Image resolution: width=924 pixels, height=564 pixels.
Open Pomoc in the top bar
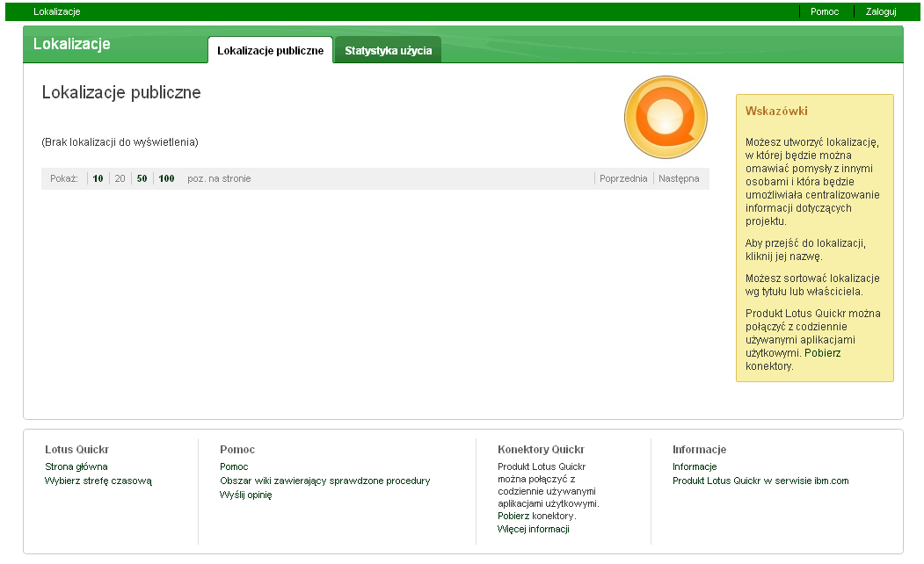[824, 11]
